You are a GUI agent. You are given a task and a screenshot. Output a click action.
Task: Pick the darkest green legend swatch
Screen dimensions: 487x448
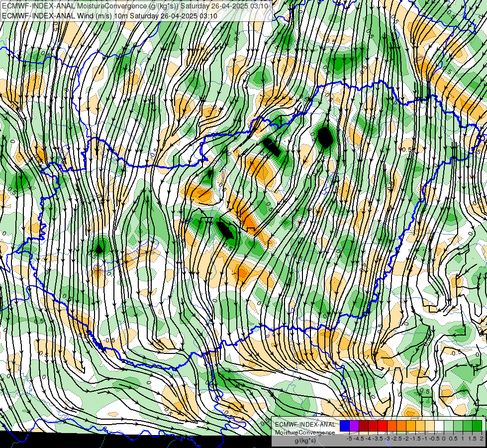(477, 426)
